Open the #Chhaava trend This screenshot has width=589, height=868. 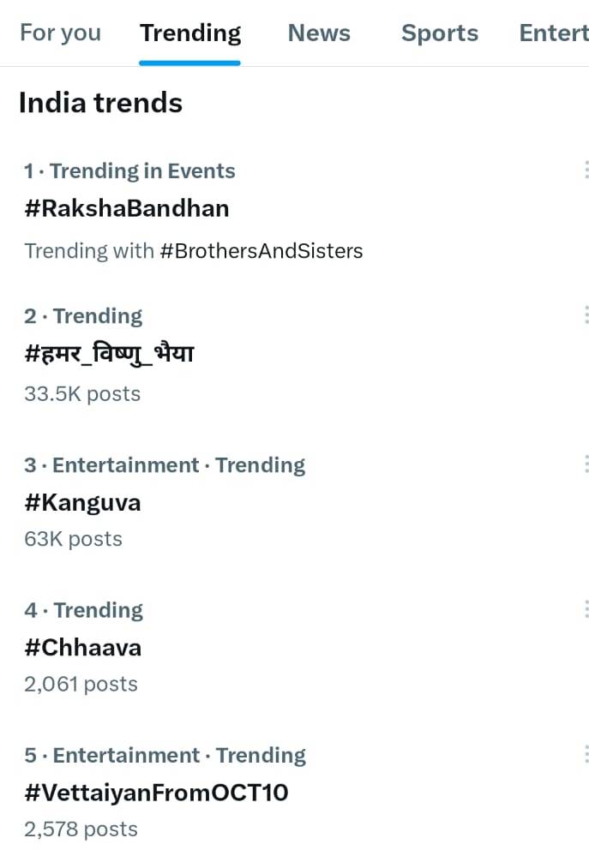[83, 648]
